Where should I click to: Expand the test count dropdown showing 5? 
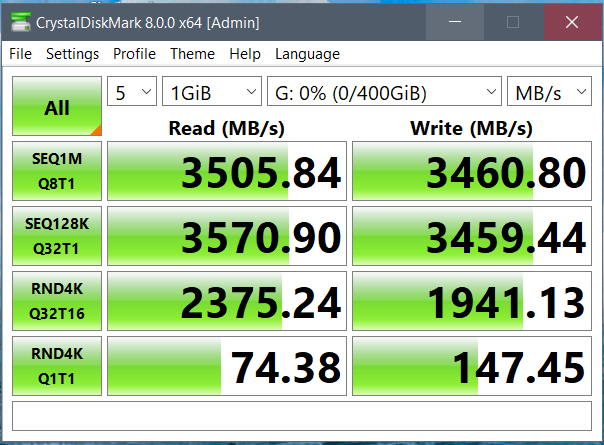pyautogui.click(x=132, y=91)
